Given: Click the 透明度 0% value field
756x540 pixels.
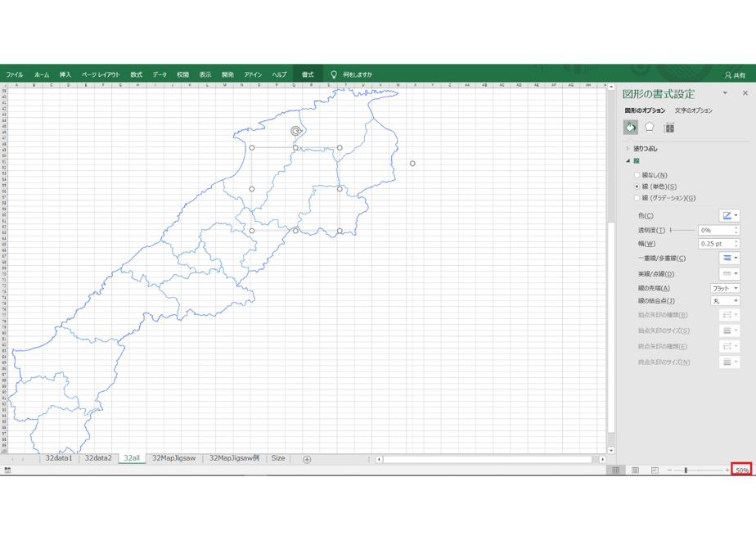Looking at the screenshot, I should click(x=715, y=231).
